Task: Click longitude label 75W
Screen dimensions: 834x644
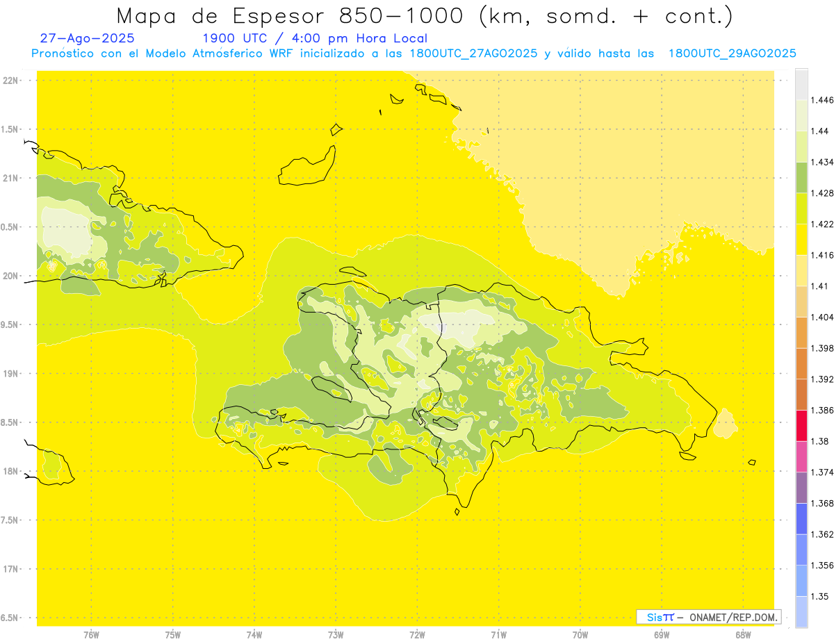Action: click(x=173, y=634)
